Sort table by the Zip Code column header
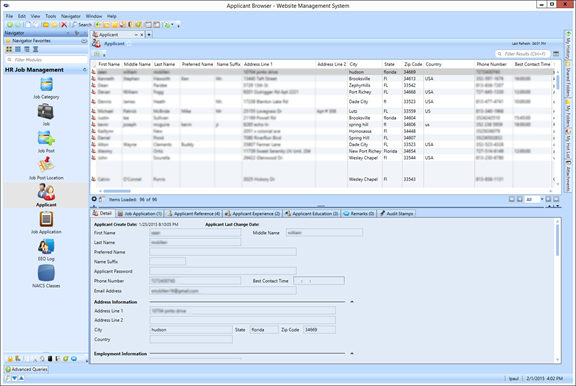The width and height of the screenshot is (576, 386). [413, 64]
